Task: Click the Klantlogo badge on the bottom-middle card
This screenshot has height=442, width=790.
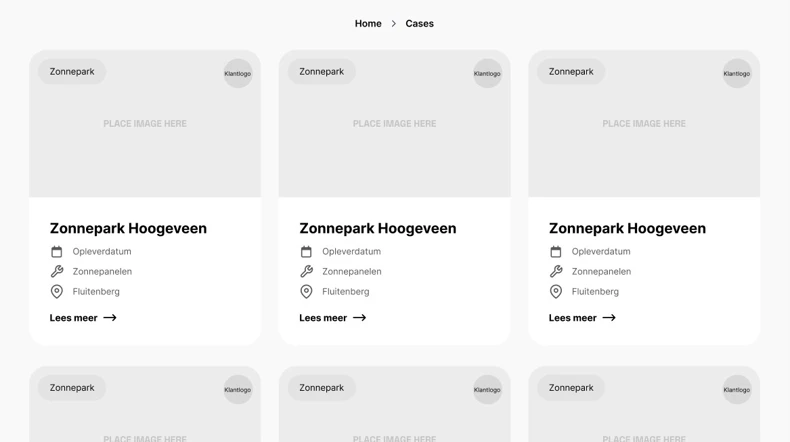Action: pos(487,390)
